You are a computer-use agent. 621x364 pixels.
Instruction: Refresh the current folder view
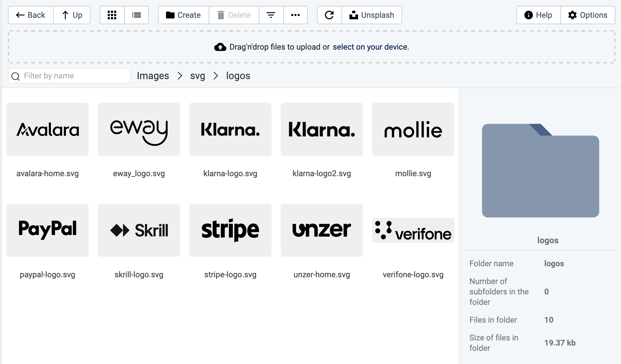329,15
